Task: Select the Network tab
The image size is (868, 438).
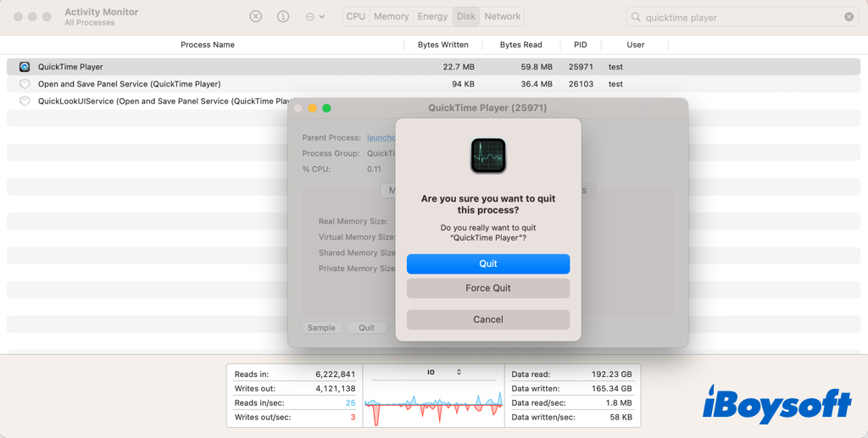Action: pos(503,16)
